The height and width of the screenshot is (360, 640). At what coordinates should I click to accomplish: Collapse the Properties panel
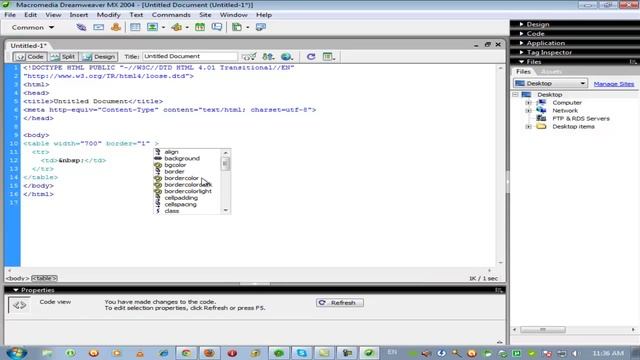[x=16, y=290]
